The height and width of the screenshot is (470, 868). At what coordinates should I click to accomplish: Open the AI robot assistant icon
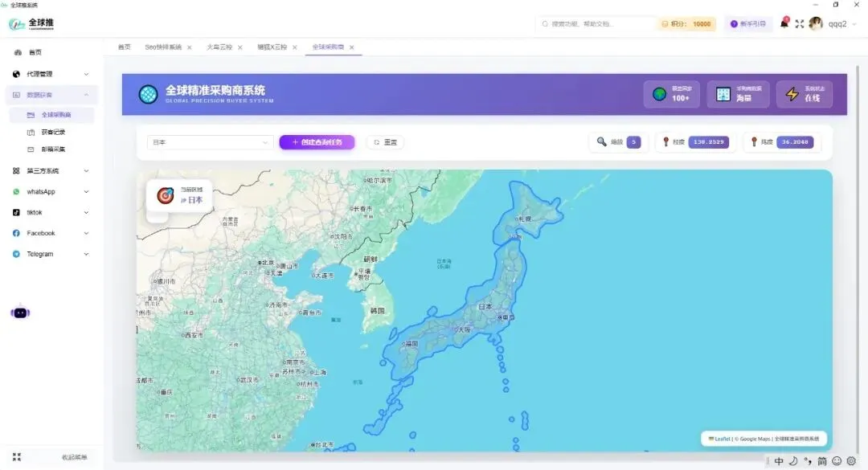18,313
